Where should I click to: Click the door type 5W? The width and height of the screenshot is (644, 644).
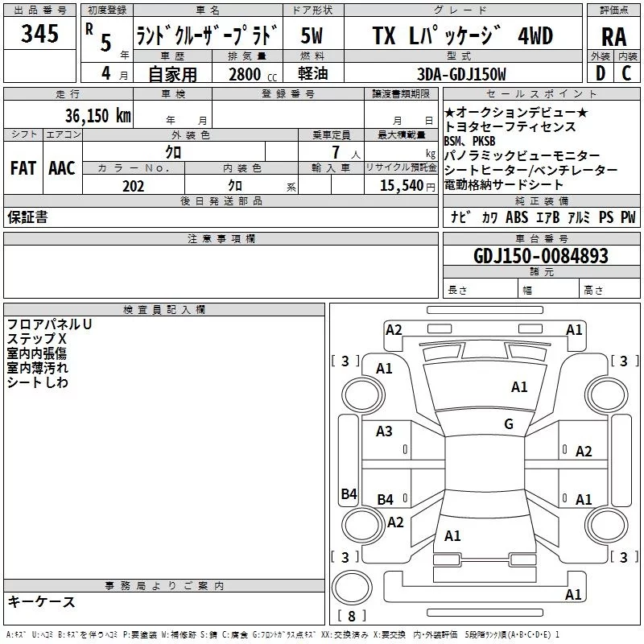tap(312, 35)
